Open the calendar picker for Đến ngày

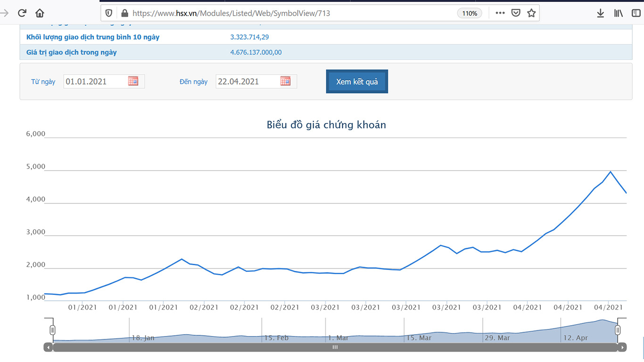(x=285, y=81)
